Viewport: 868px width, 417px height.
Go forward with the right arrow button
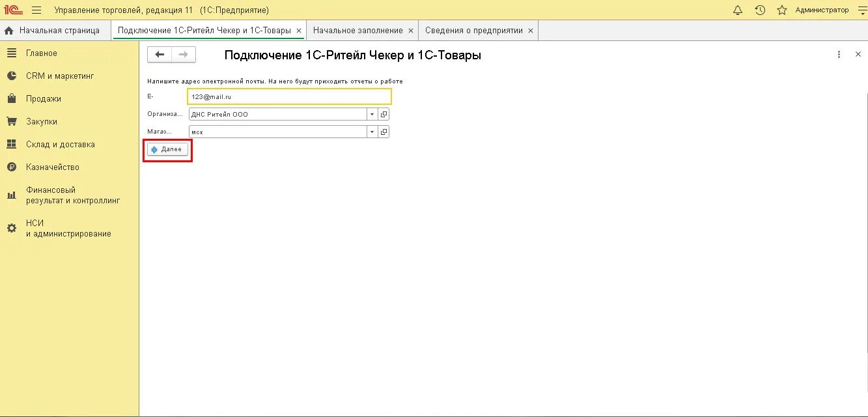(184, 55)
